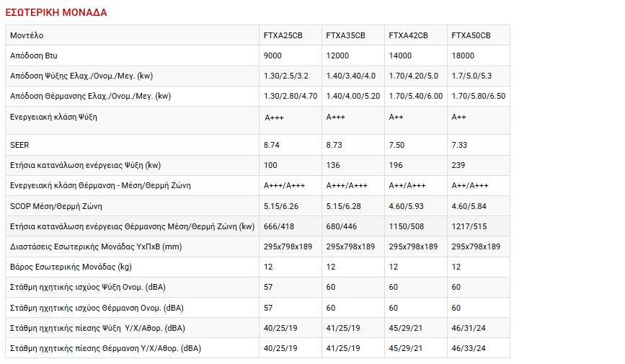Click the annual cooling consumption value 239
This screenshot has height=364, width=625.
[x=458, y=165]
